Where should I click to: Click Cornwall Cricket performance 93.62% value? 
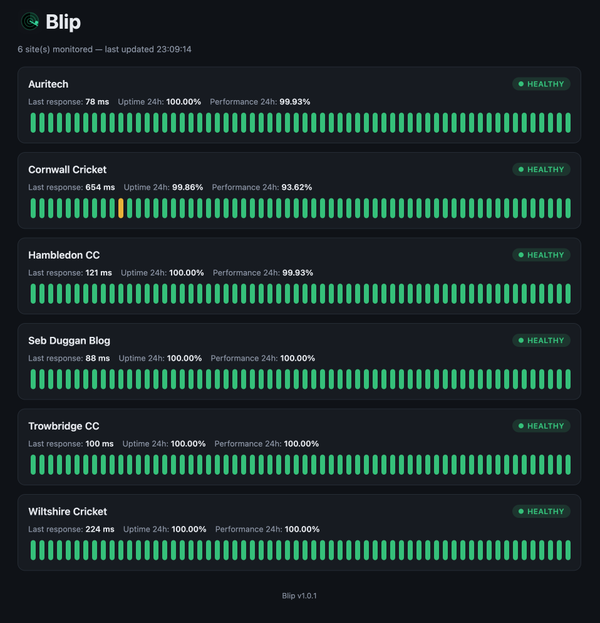(296, 187)
